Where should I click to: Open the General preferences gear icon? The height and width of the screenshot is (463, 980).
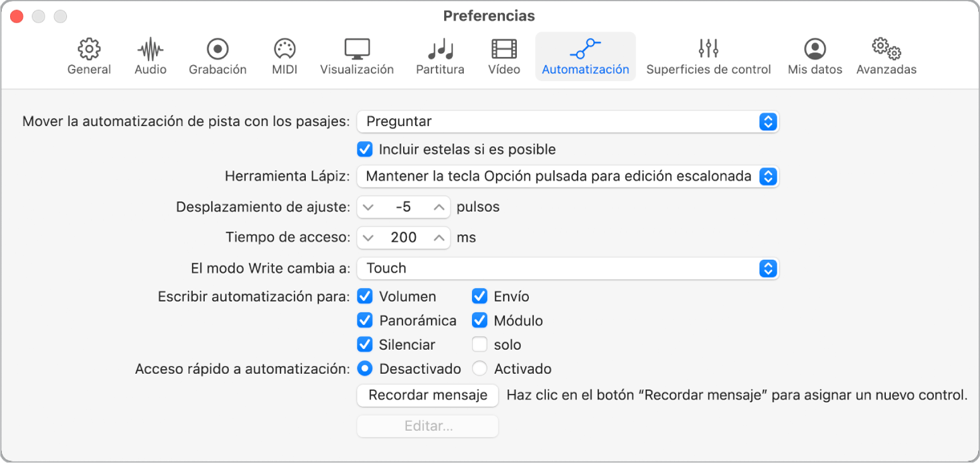89,56
